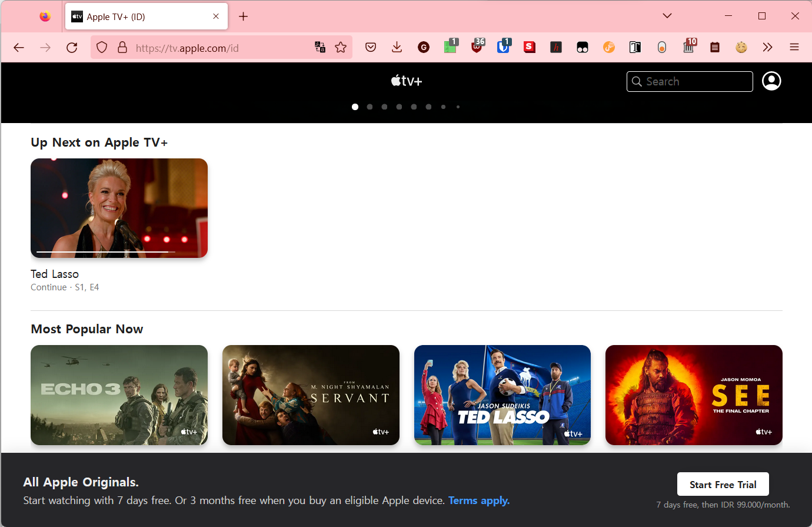Close the Apple TV+ (ID) tab
The height and width of the screenshot is (527, 812).
(216, 16)
